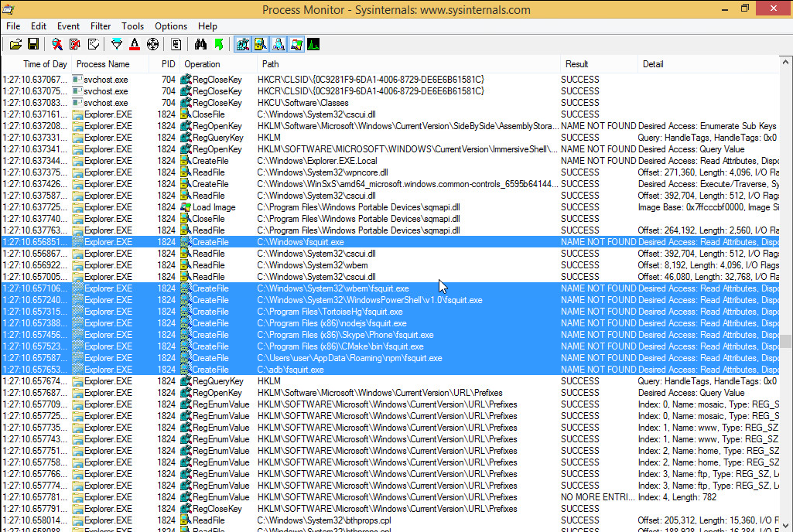Screen dimensions: 793x532
Task: Click the Find binoculars icon
Action: [200, 45]
